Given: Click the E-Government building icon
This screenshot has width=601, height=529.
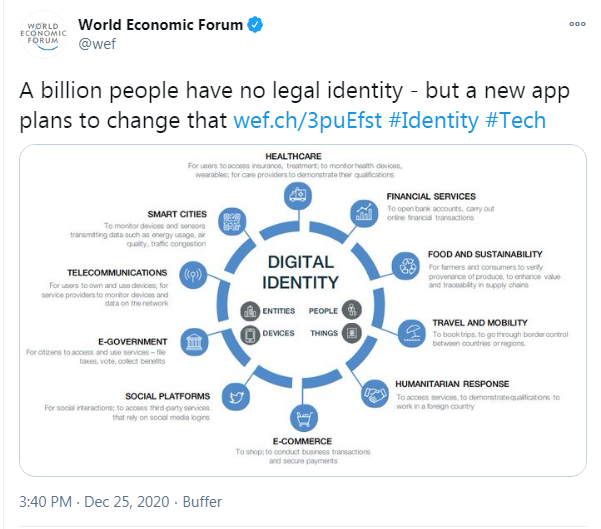Looking at the screenshot, I should coord(194,342).
